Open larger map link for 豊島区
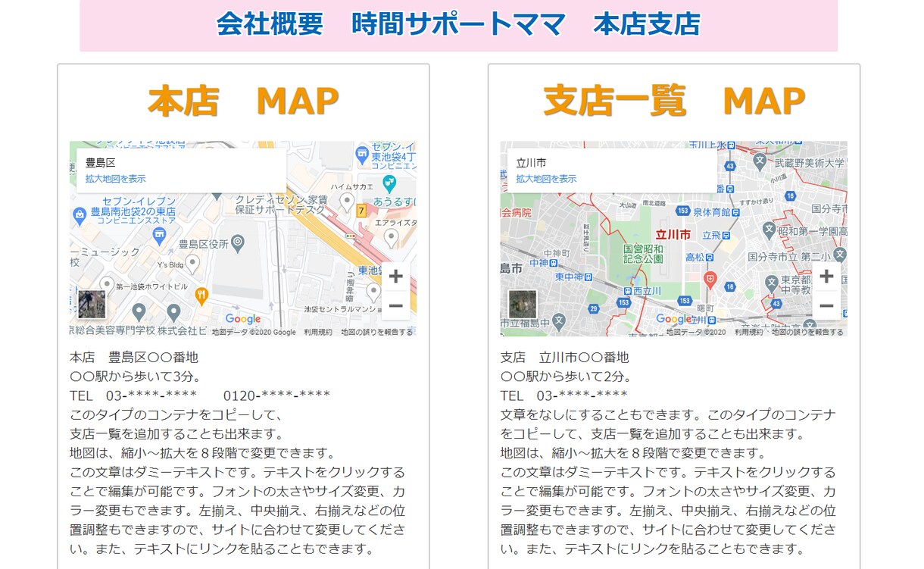This screenshot has width=924, height=569. 115,179
